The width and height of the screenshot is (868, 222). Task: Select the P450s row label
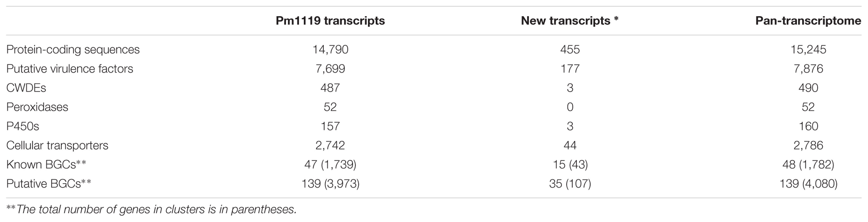[x=22, y=126]
